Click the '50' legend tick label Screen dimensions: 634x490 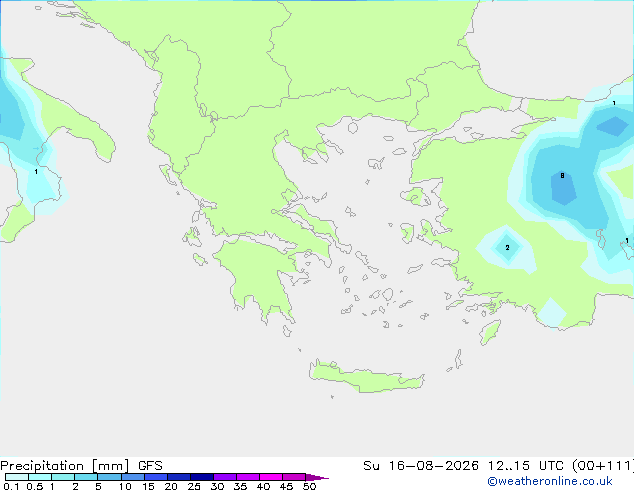[309, 486]
